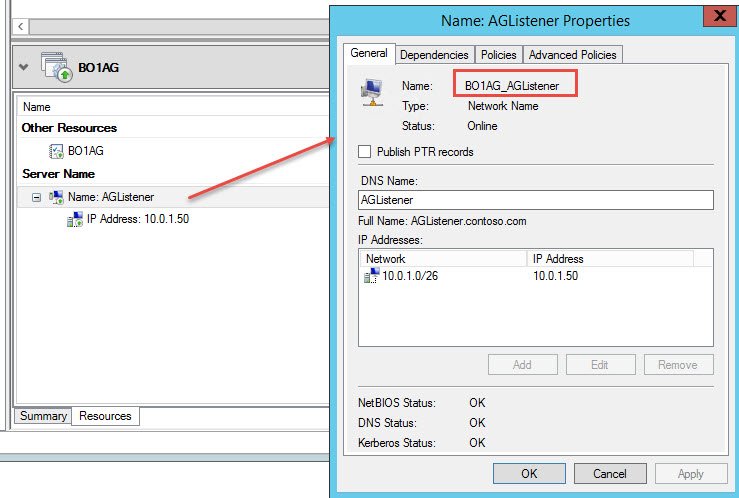Select the BO1AG row under Other Resources
The height and width of the screenshot is (498, 739).
tap(173, 151)
